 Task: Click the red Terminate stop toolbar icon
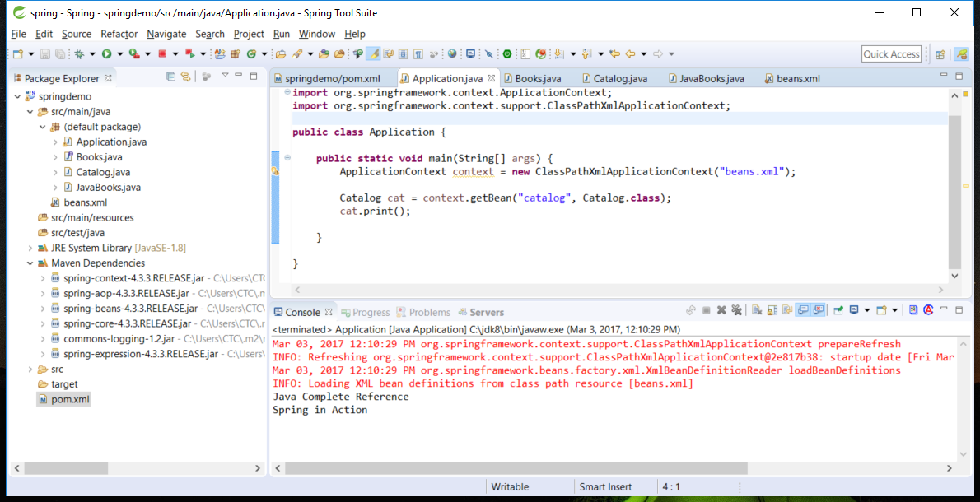coord(162,53)
